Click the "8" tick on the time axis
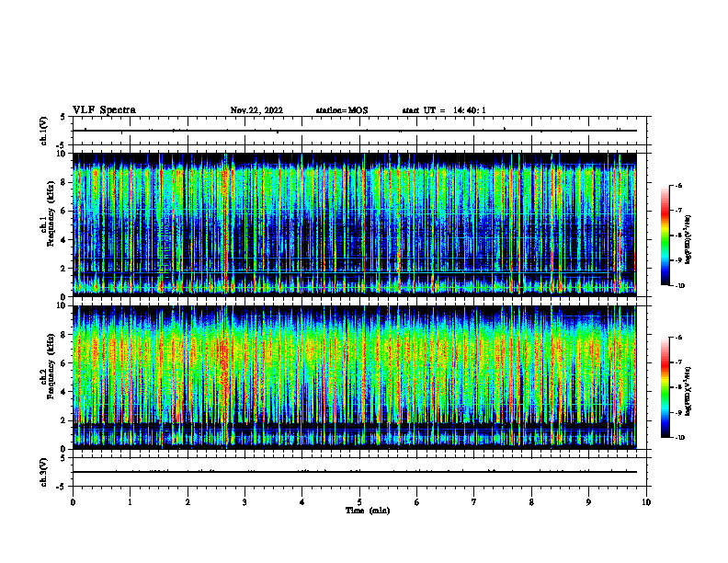Viewport: 728px width, 563px height. click(531, 502)
